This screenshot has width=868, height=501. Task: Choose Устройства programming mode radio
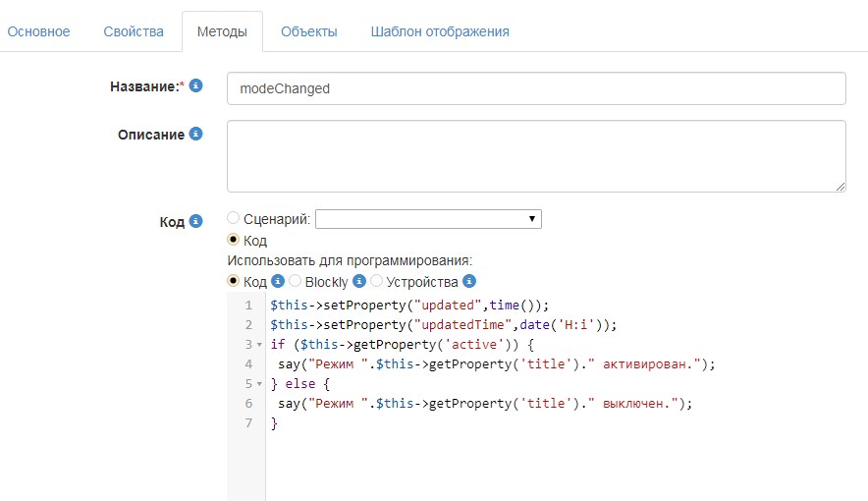click(376, 281)
